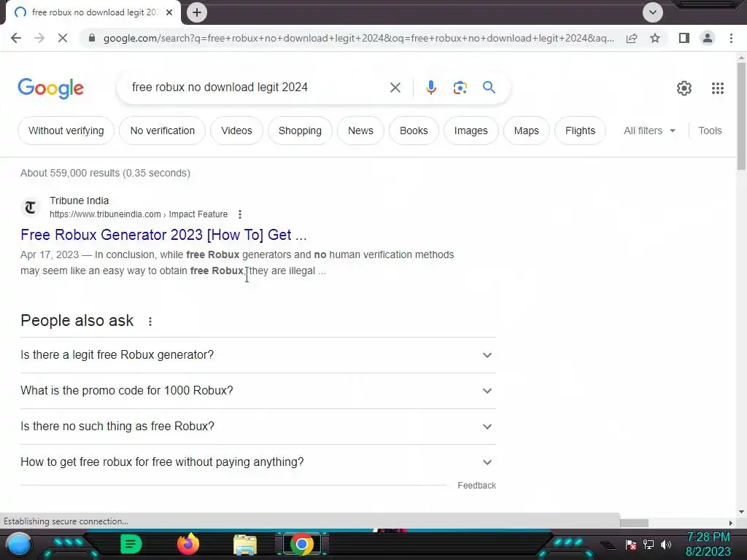Go back using the browser back arrow
Viewport: 747px width, 560px height.
pos(16,38)
